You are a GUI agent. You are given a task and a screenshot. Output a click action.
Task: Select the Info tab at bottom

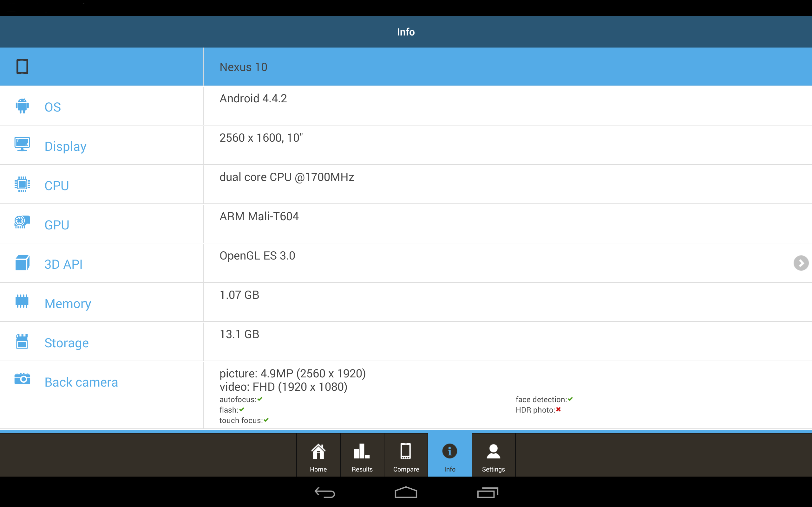click(x=449, y=455)
